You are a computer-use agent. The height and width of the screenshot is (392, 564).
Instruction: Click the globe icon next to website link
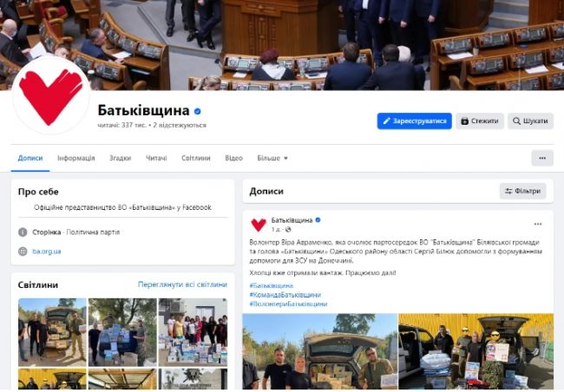click(23, 251)
